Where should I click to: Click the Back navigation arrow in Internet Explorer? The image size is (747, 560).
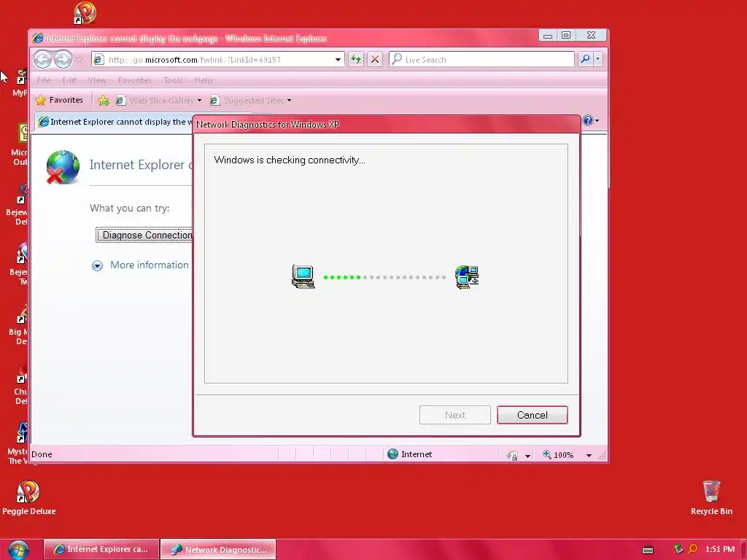tap(42, 60)
